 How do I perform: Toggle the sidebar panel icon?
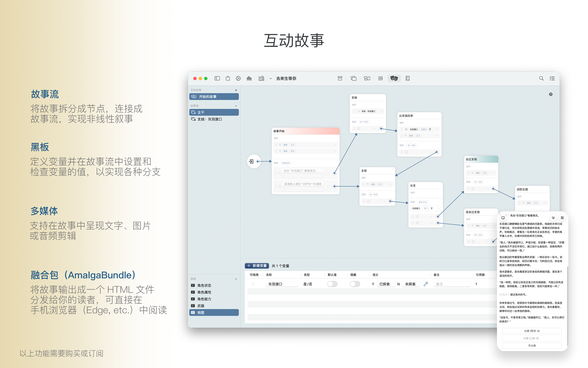(x=217, y=78)
